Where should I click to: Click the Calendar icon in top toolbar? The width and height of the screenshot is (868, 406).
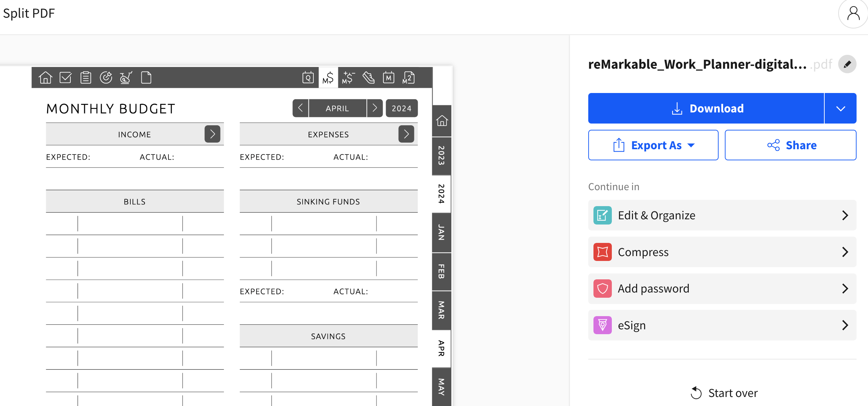(x=308, y=77)
